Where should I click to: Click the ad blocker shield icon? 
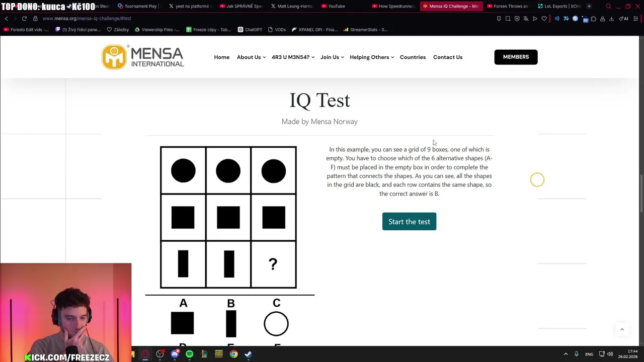(x=517, y=19)
